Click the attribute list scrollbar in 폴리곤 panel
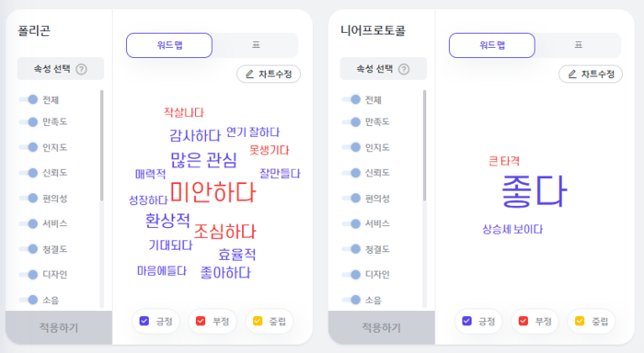Viewport: 644px width, 353px height. (x=101, y=146)
